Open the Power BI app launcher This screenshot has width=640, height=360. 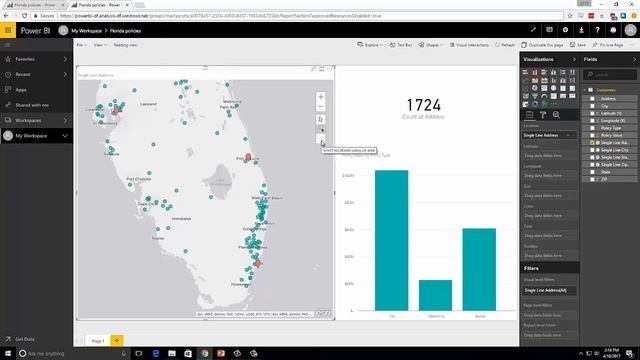click(8, 30)
